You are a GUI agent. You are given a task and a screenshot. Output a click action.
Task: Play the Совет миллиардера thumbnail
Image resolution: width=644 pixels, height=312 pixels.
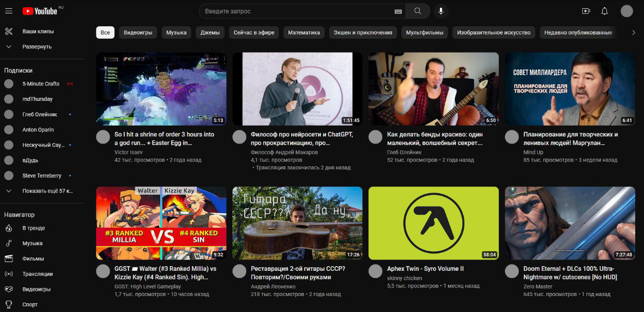[570, 89]
